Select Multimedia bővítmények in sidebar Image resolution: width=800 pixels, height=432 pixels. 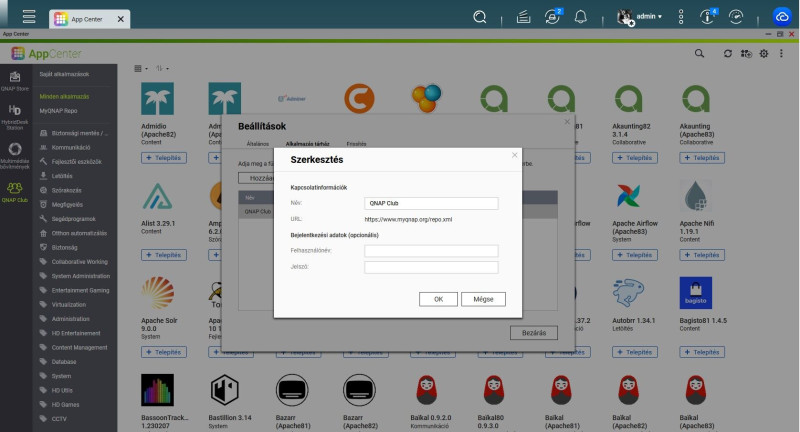15,156
